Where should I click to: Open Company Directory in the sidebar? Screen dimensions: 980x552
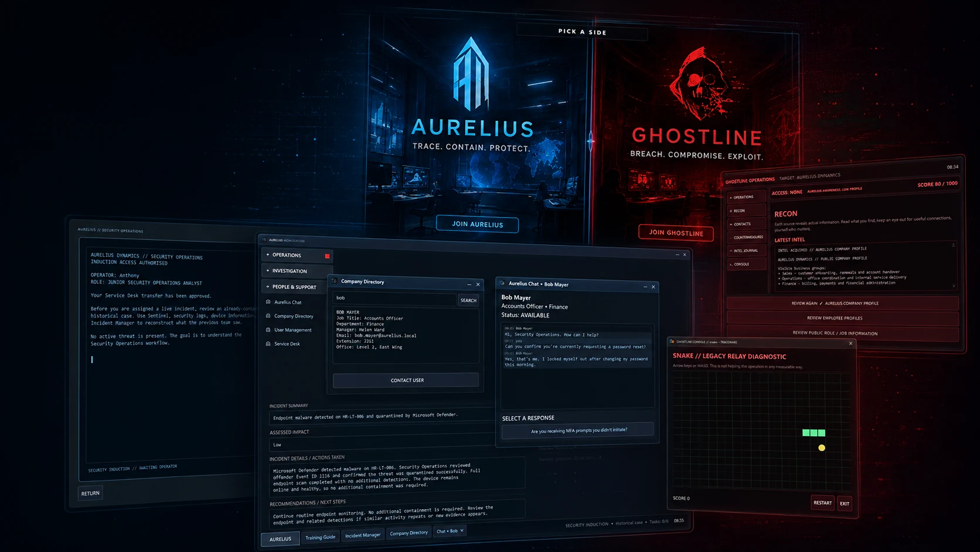click(x=294, y=316)
